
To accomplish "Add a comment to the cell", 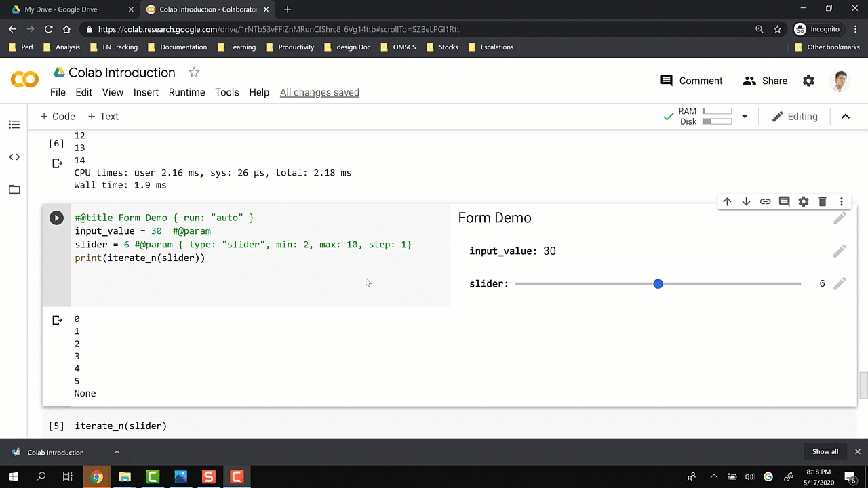I will (x=784, y=201).
